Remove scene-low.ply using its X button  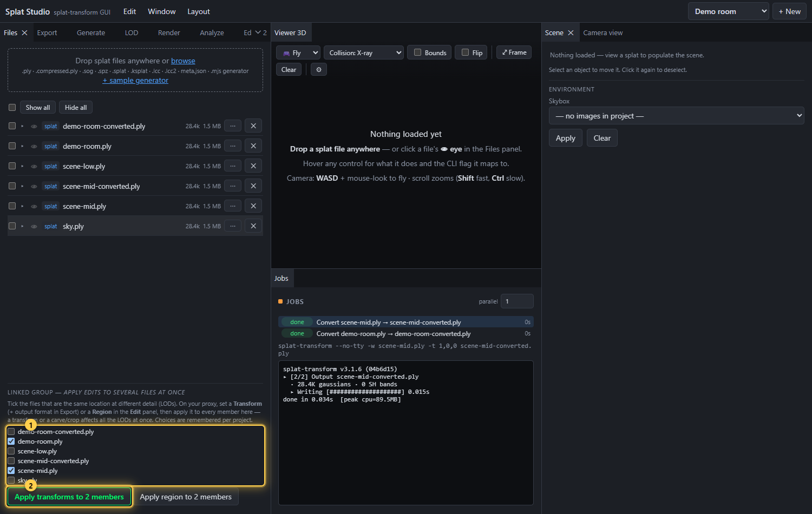[x=253, y=166]
